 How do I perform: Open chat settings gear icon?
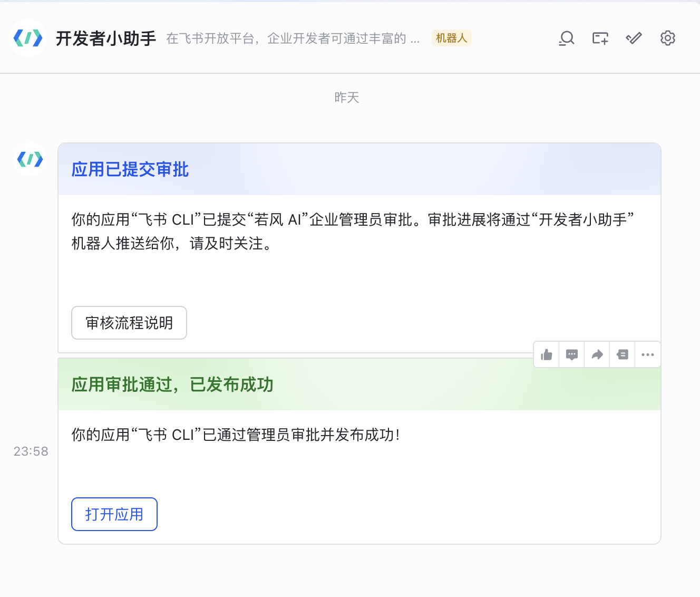(x=667, y=38)
